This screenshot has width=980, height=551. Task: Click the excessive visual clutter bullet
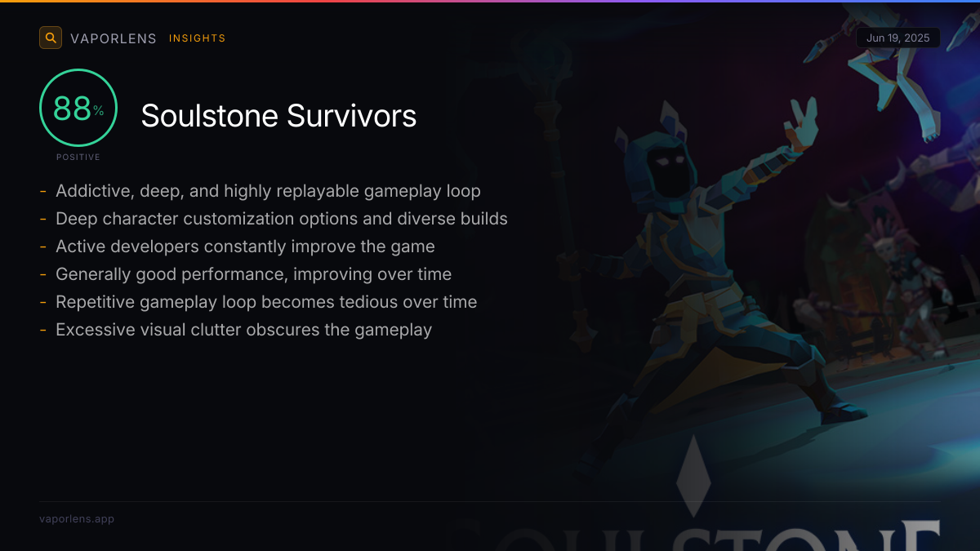pyautogui.click(x=243, y=330)
